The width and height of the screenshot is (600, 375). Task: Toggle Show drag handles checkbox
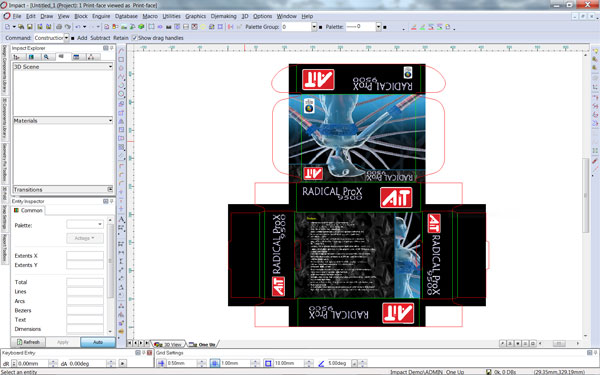coord(134,38)
